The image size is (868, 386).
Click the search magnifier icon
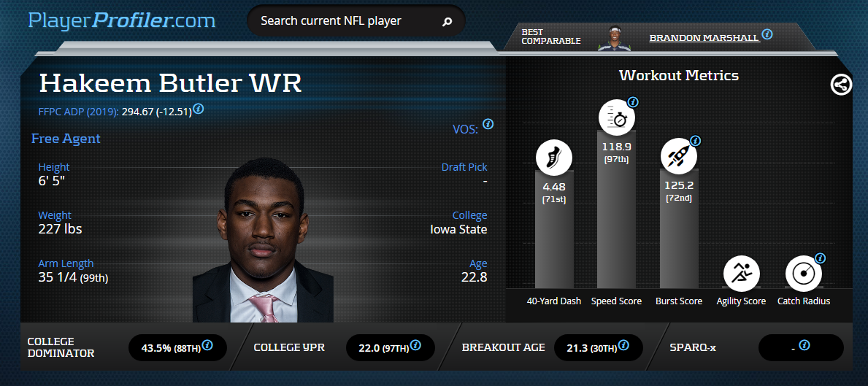tap(448, 22)
